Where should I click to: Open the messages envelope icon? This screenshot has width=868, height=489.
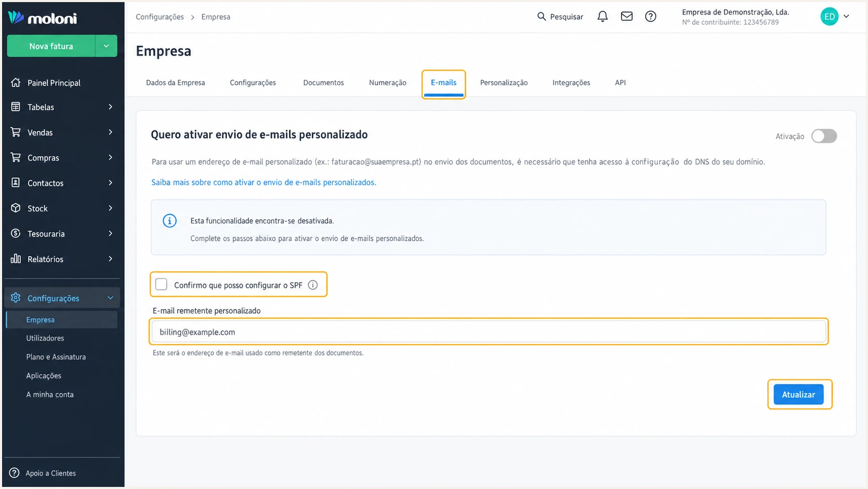pyautogui.click(x=627, y=17)
